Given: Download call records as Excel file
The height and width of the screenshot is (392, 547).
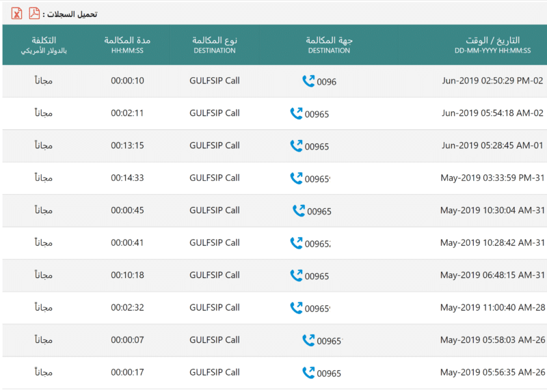Looking at the screenshot, I should coord(16,13).
